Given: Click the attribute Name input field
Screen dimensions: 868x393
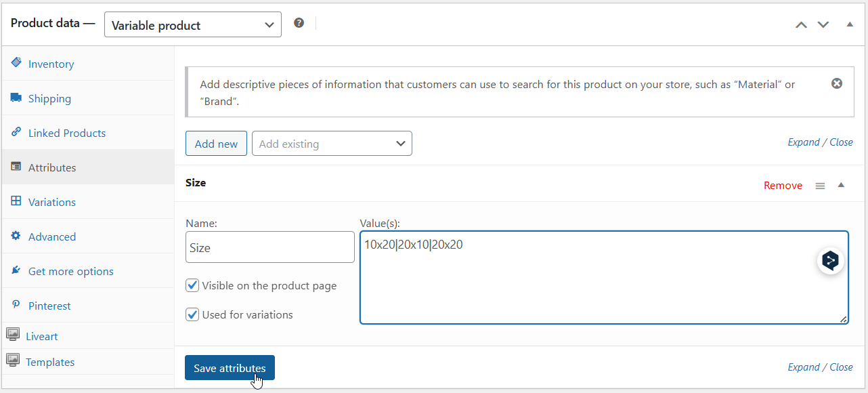Looking at the screenshot, I should (269, 247).
